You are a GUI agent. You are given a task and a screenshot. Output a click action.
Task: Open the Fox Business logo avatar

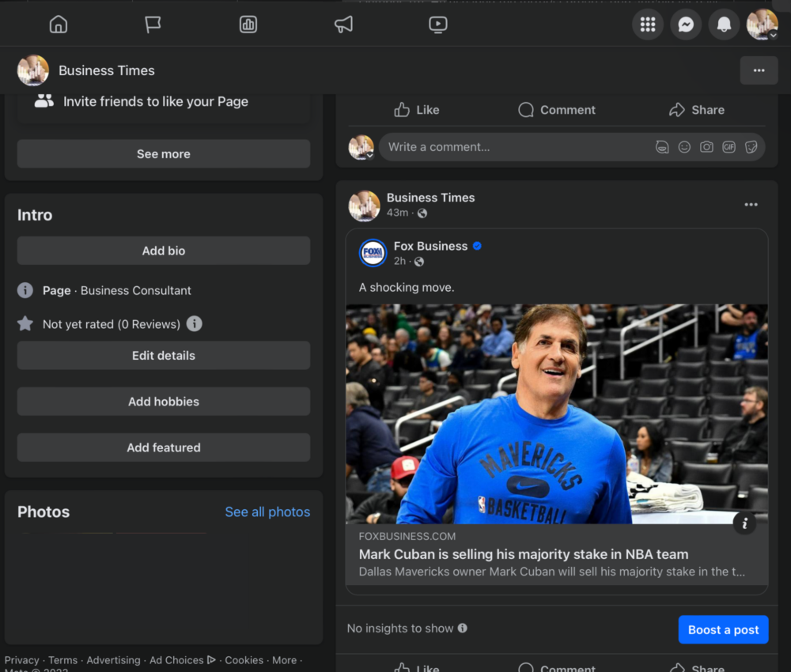pyautogui.click(x=373, y=252)
